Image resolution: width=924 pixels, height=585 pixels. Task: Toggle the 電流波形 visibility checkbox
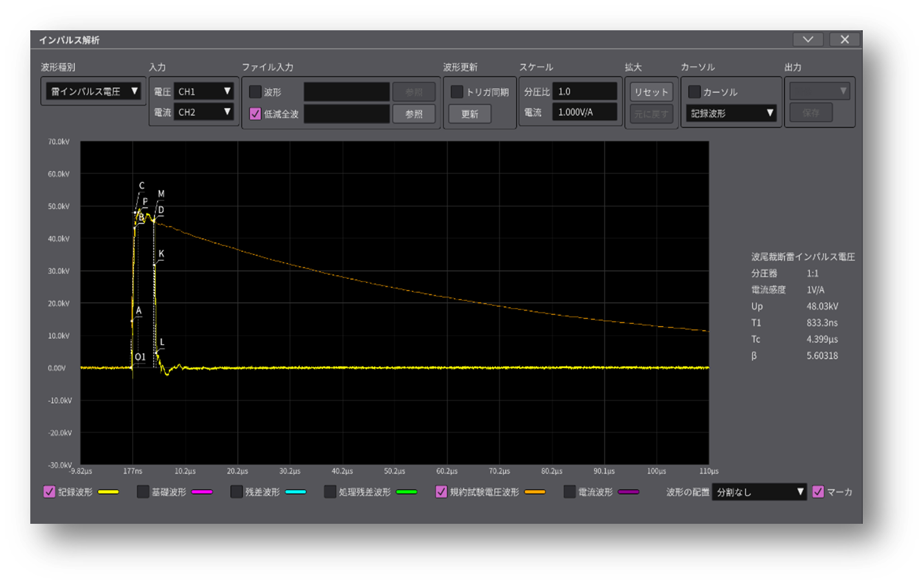click(569, 492)
